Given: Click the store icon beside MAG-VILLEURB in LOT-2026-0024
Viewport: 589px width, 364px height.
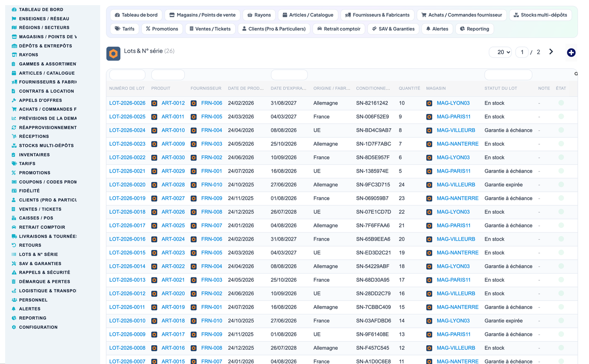Looking at the screenshot, I should click(x=429, y=131).
